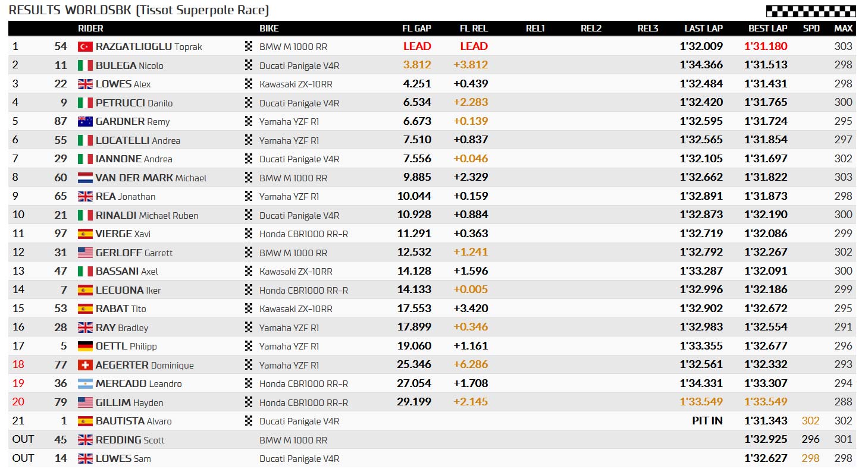
Task: Click the checkered flag icon in Iannone's row
Action: (x=249, y=159)
